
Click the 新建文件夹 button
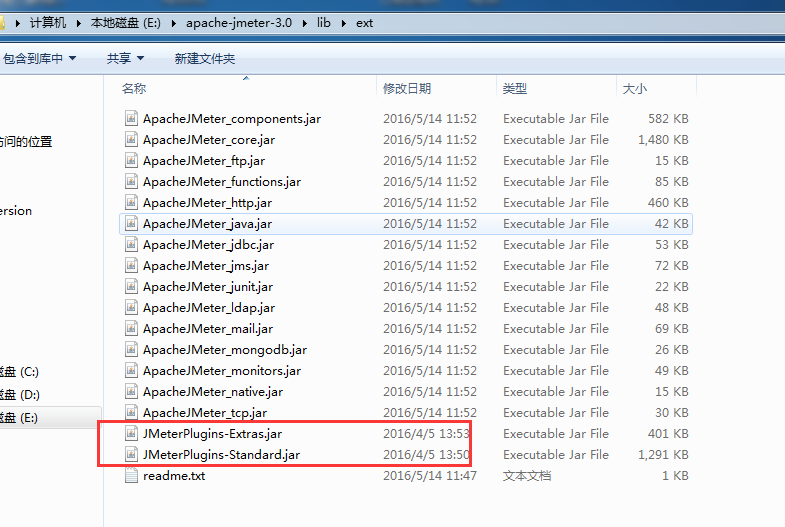pos(205,59)
